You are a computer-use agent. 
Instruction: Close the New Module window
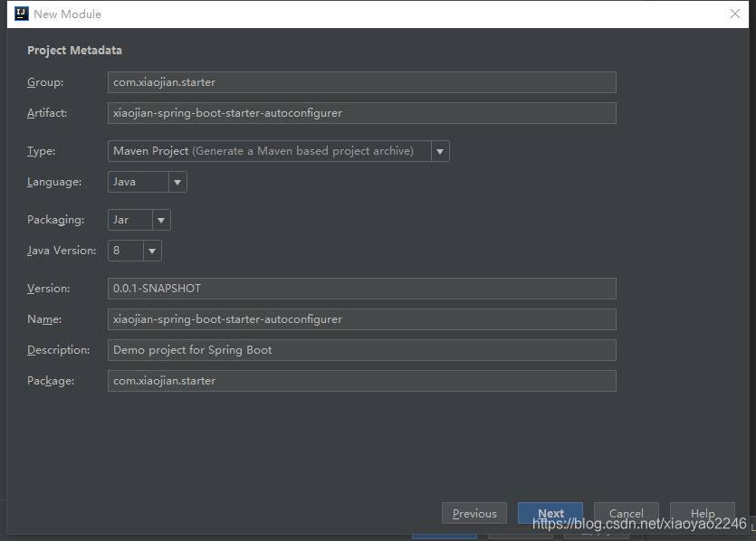click(x=735, y=14)
